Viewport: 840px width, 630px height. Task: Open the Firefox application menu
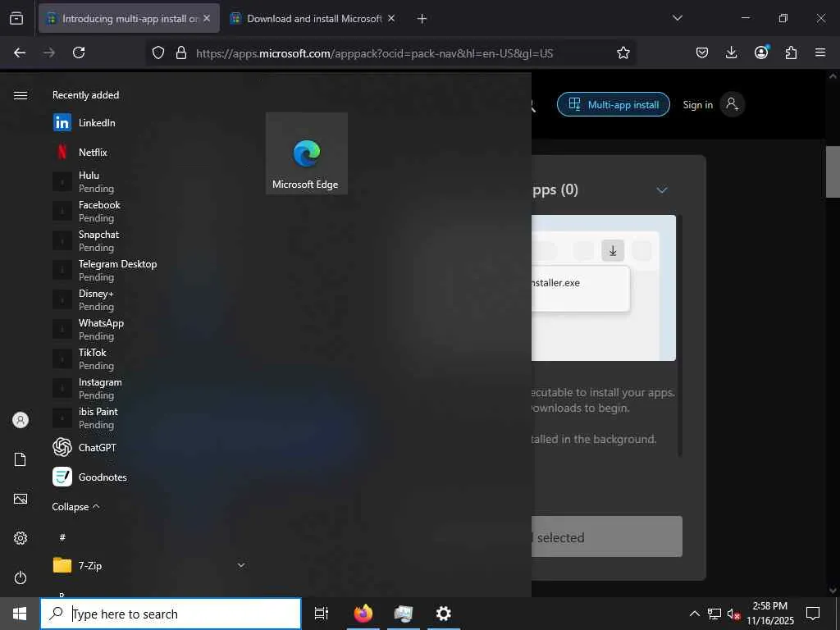[x=820, y=52]
